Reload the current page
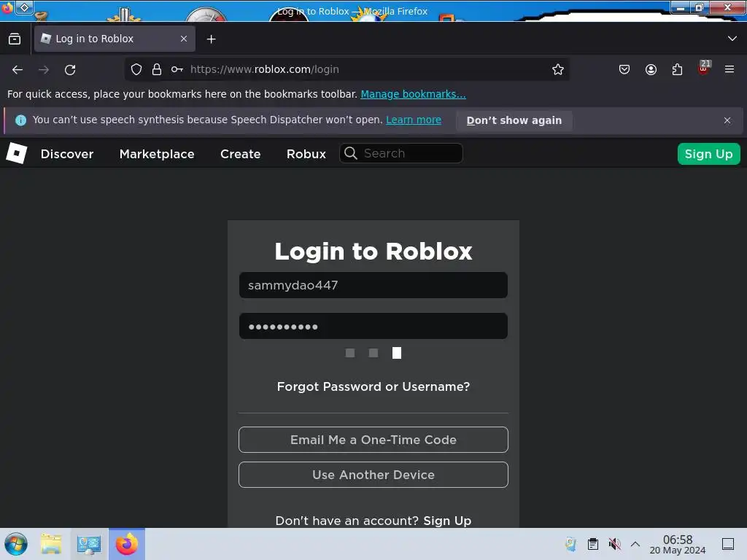This screenshot has width=747, height=560. pos(70,69)
